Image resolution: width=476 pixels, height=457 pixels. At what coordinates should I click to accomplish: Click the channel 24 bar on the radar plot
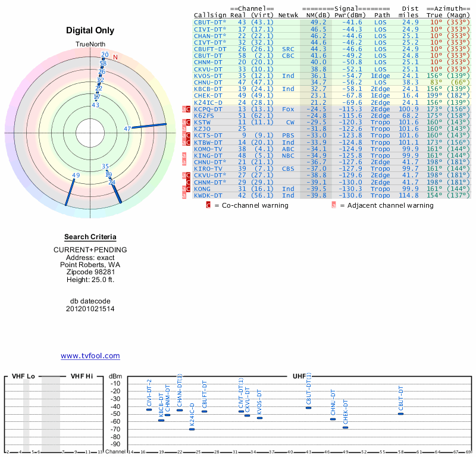pyautogui.click(x=116, y=193)
